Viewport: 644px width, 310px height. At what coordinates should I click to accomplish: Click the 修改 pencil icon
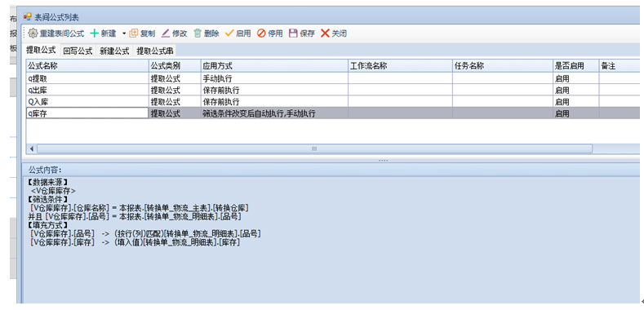pyautogui.click(x=165, y=33)
